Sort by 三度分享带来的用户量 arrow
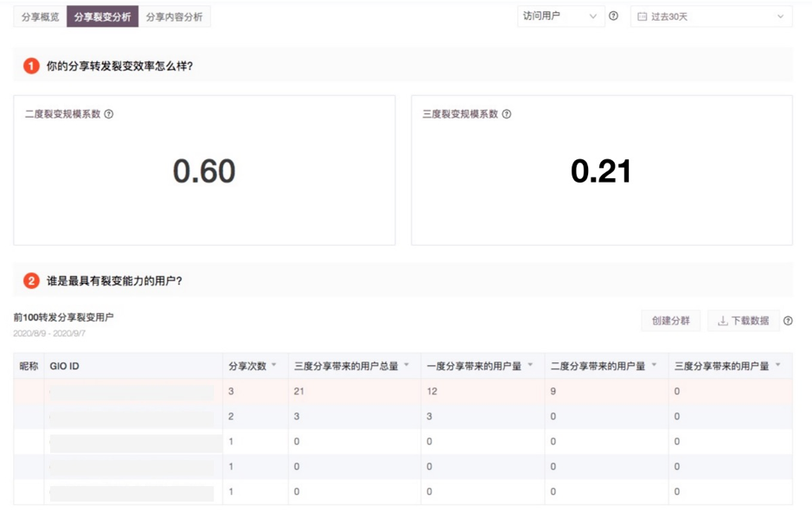The height and width of the screenshot is (519, 812). pyautogui.click(x=777, y=366)
